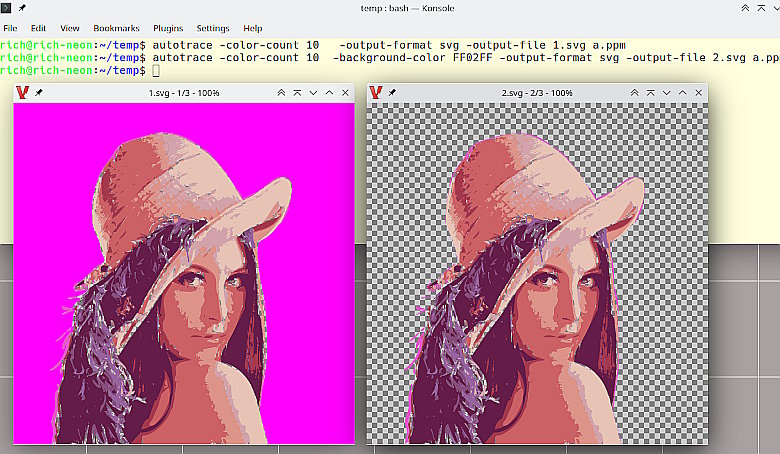This screenshot has height=454, width=780.
Task: Open the View menu in Konsole
Action: 70,28
